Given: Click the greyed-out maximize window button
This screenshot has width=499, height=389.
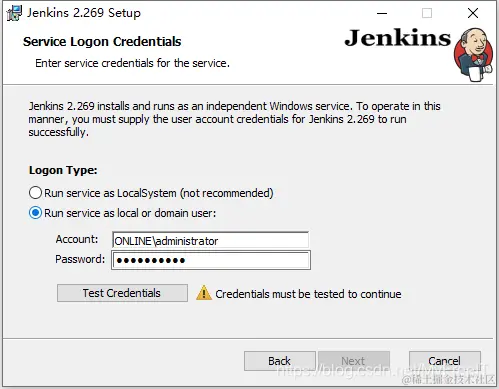Looking at the screenshot, I should click(x=427, y=13).
